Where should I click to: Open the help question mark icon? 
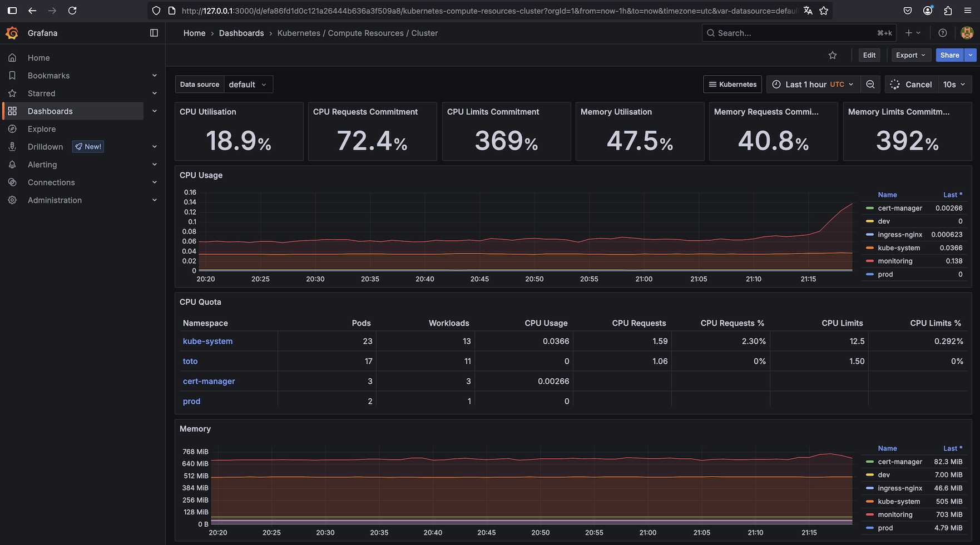[x=942, y=33]
